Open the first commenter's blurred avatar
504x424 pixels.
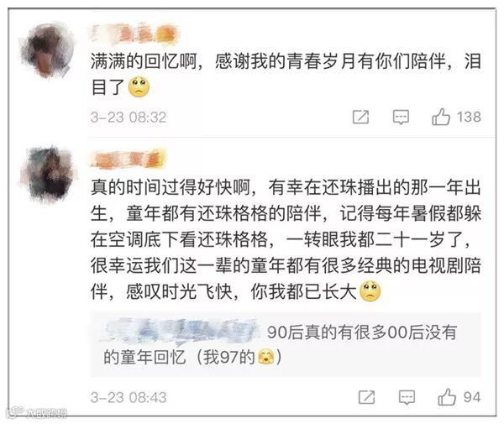47,50
